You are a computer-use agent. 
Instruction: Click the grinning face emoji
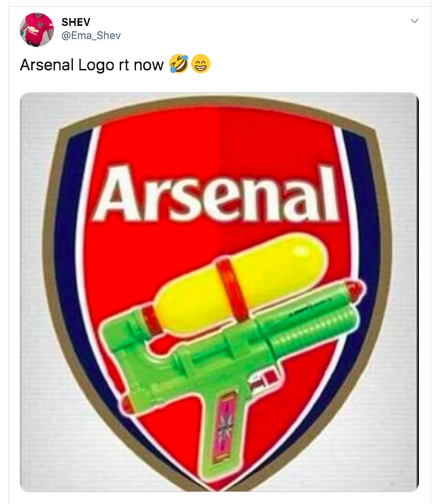[x=201, y=65]
